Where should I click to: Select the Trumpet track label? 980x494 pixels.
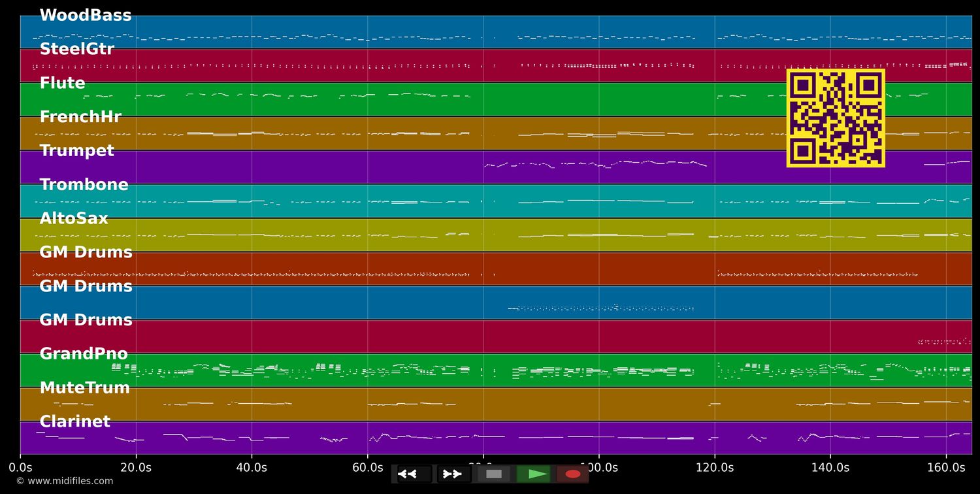76,151
